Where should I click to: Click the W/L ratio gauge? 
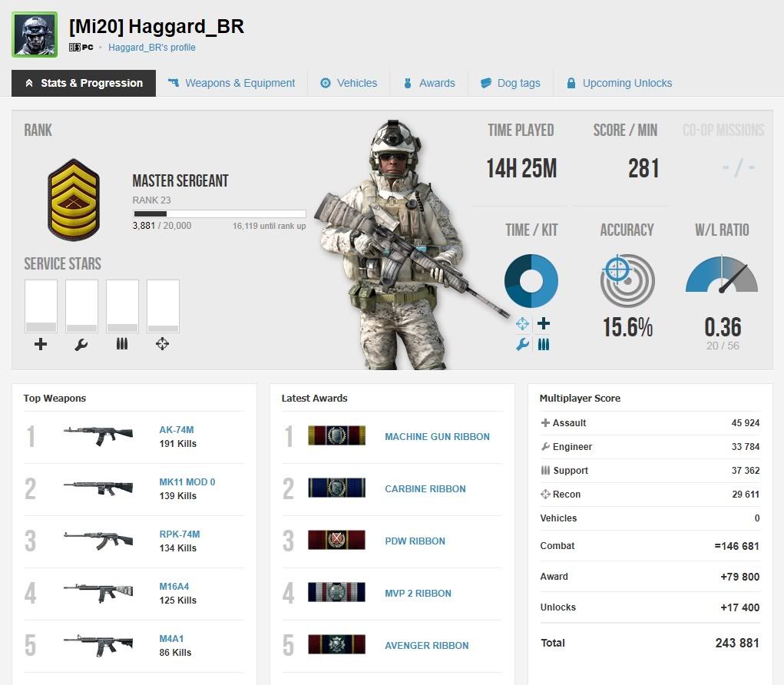(722, 278)
